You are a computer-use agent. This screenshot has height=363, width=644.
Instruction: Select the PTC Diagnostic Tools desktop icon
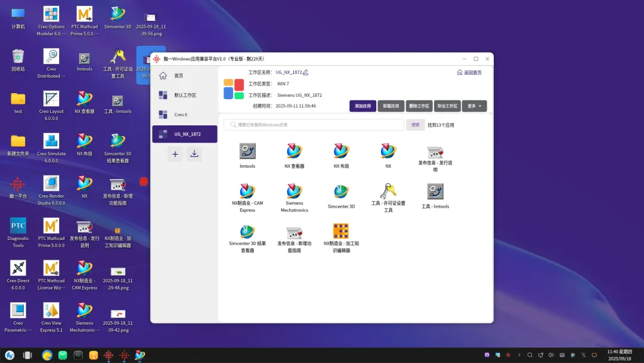pyautogui.click(x=18, y=233)
